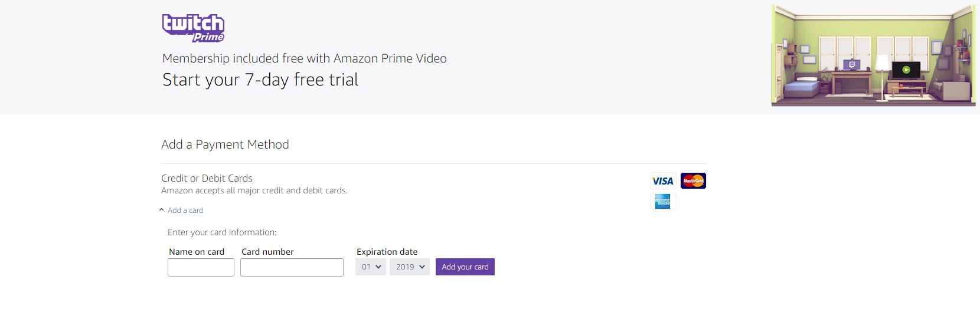Click the Add a card link
This screenshot has width=980, height=319.
pos(185,211)
